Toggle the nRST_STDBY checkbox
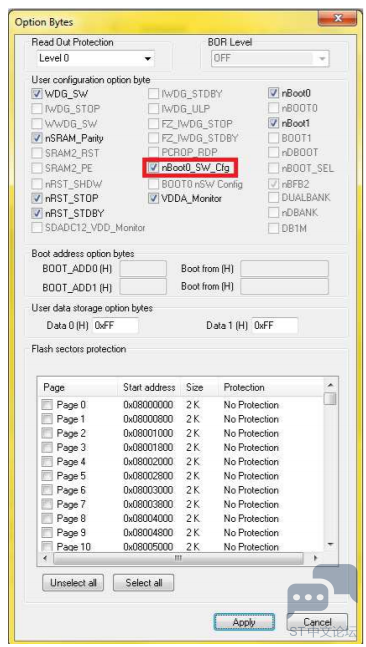This screenshot has height=647, width=366. pos(37,213)
